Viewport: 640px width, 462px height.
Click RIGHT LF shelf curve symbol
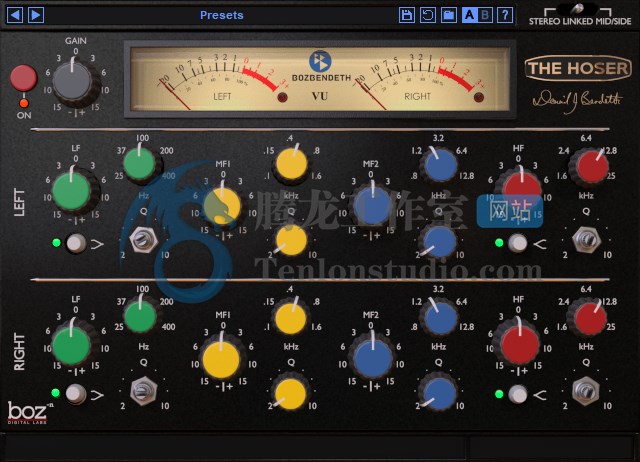97,395
